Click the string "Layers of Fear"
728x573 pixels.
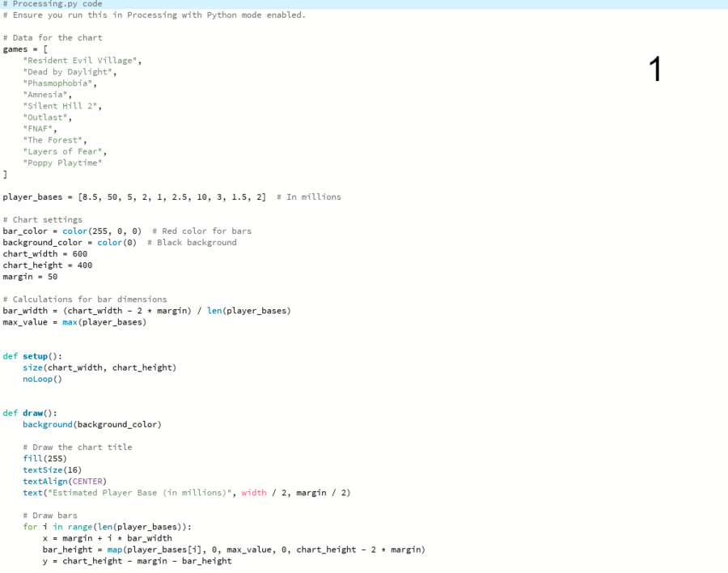[62, 151]
